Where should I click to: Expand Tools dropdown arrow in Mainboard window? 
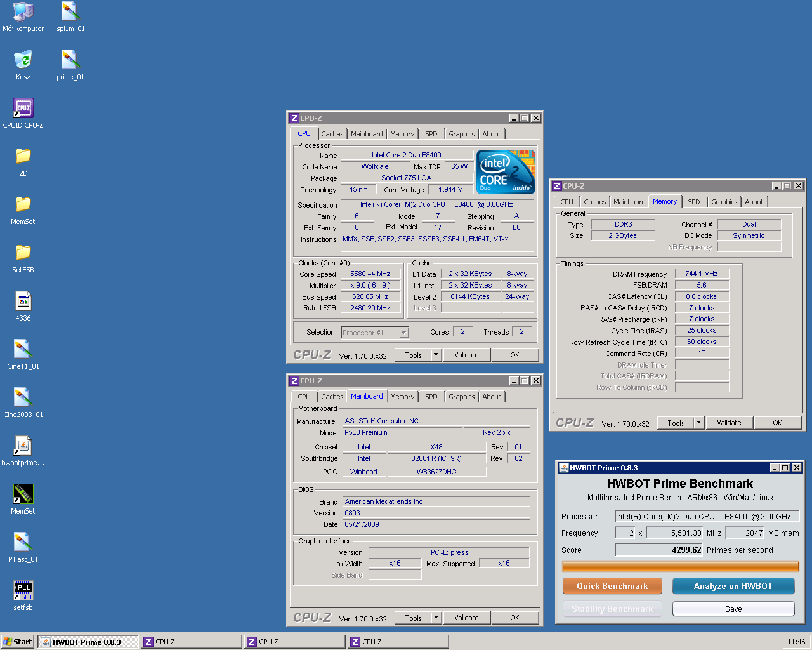[x=436, y=618]
